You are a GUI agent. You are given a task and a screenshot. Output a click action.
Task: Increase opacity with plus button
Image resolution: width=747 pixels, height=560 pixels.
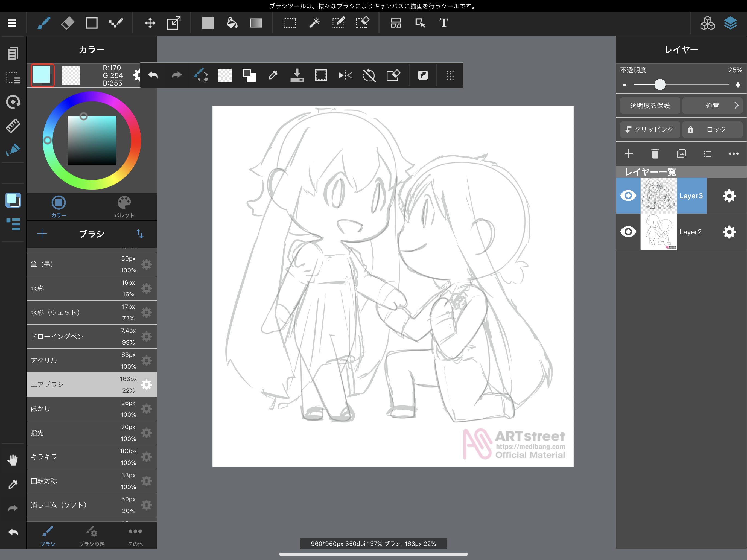738,85
